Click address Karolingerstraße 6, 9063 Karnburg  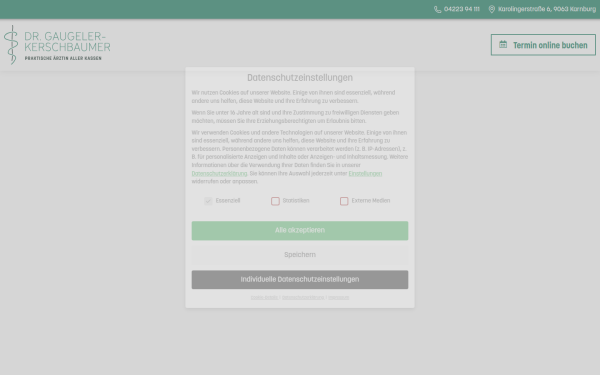click(x=547, y=9)
